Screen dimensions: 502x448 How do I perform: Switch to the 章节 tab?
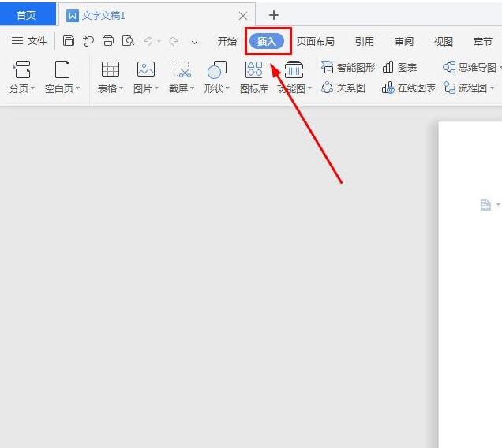pyautogui.click(x=482, y=41)
